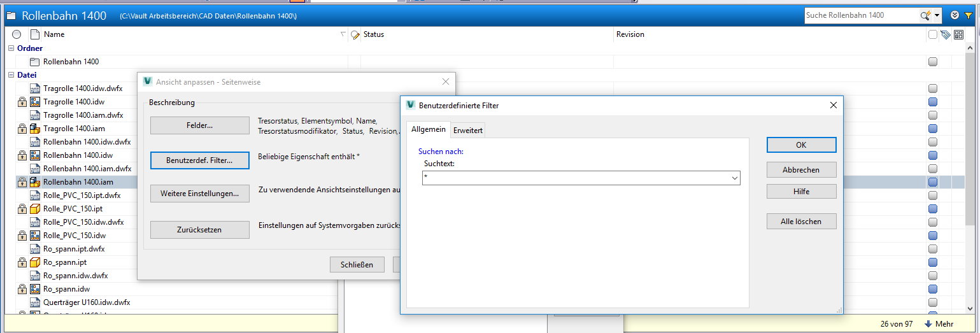
Task: Toggle right-side box of Rollenbahn 1400 folder row
Action: tap(933, 62)
